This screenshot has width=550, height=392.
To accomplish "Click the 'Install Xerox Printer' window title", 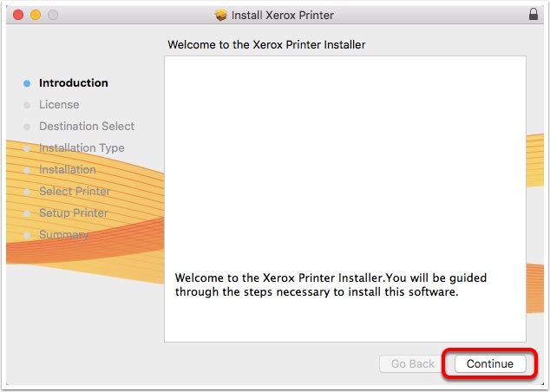I will point(282,15).
